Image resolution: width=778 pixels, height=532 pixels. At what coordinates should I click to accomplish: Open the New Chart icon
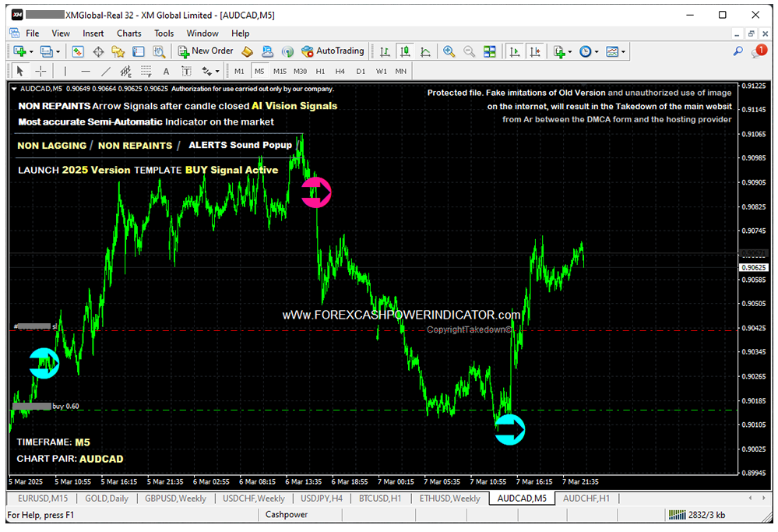click(x=19, y=51)
